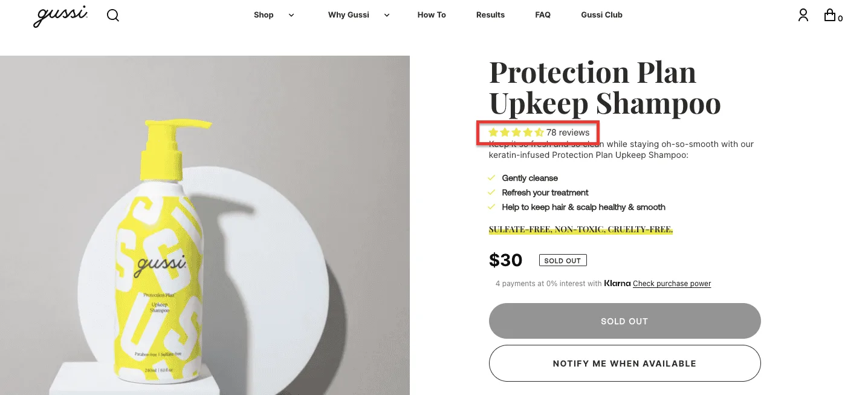
Task: Open the Why Gussi dropdown
Action: click(x=348, y=15)
